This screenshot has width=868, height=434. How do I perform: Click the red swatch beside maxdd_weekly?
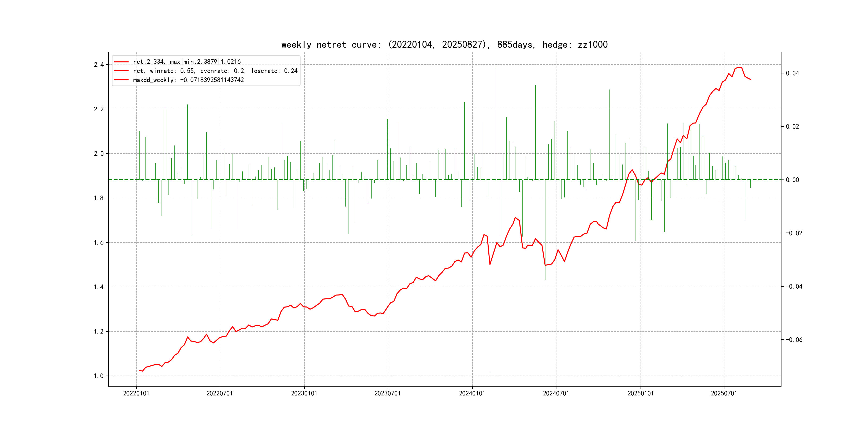click(121, 80)
